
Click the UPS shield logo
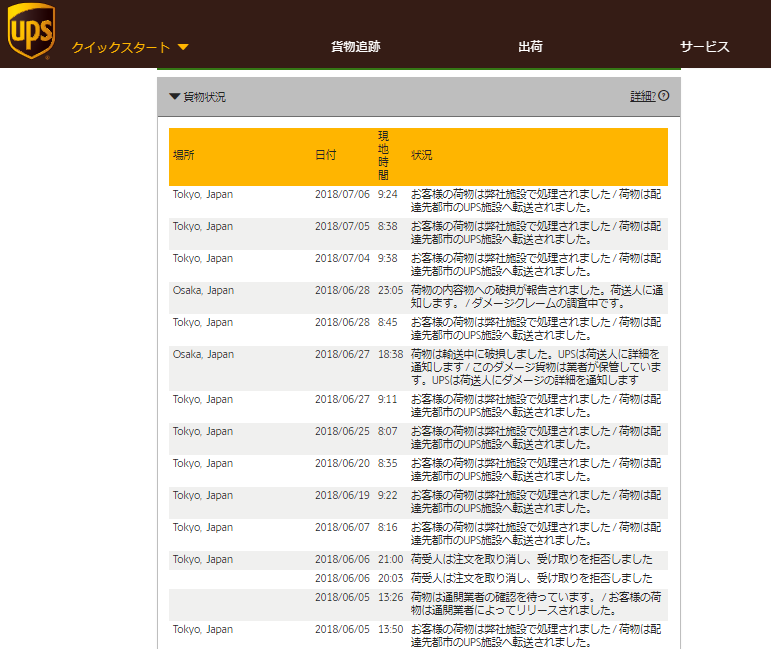[x=31, y=30]
